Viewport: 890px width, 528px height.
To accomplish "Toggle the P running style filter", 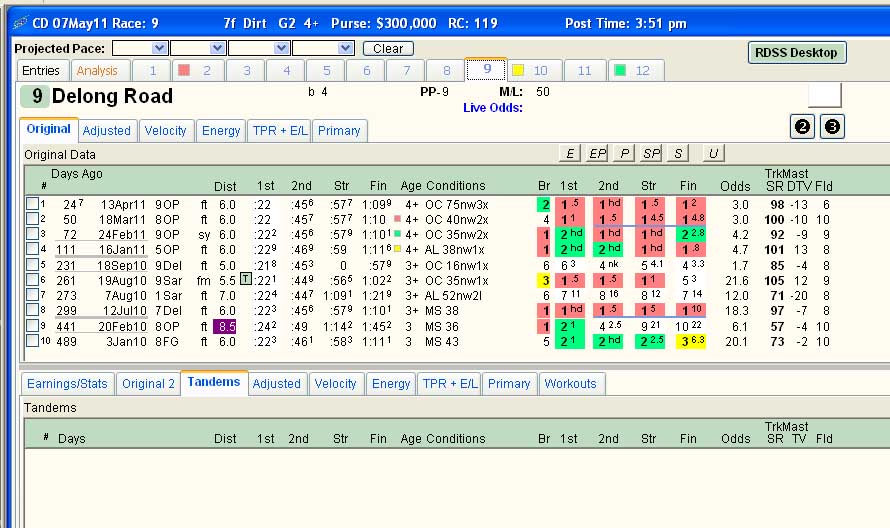I will click(624, 153).
